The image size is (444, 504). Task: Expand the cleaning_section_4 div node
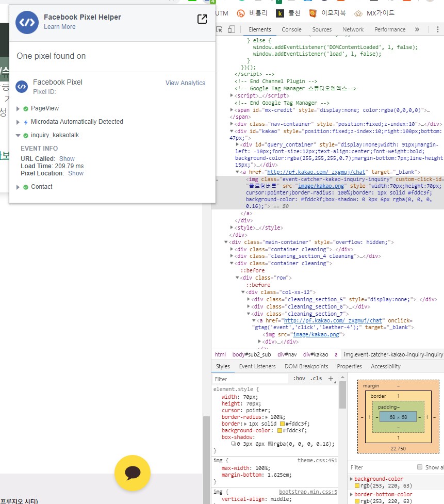pos(232,256)
